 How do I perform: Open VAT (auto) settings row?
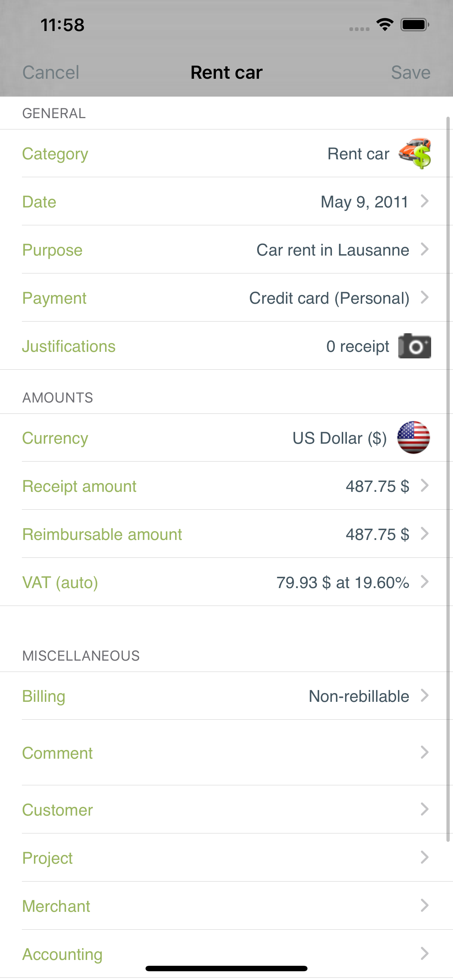(226, 582)
